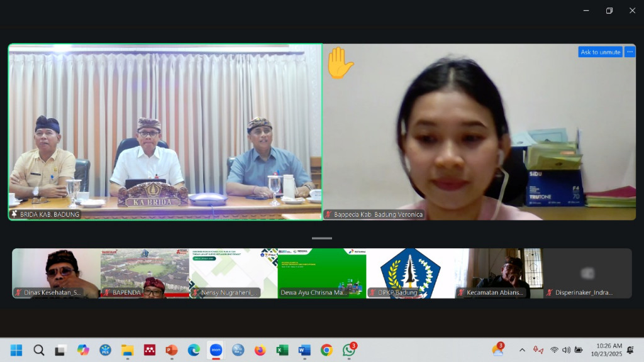Select the Dinas Kesehatan participant thumbnail
This screenshot has height=362, width=644.
56,273
